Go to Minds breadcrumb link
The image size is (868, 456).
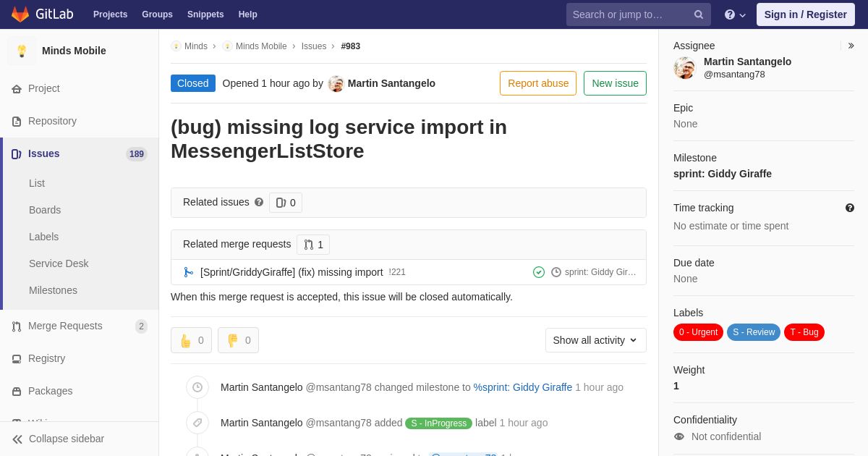[x=196, y=46]
